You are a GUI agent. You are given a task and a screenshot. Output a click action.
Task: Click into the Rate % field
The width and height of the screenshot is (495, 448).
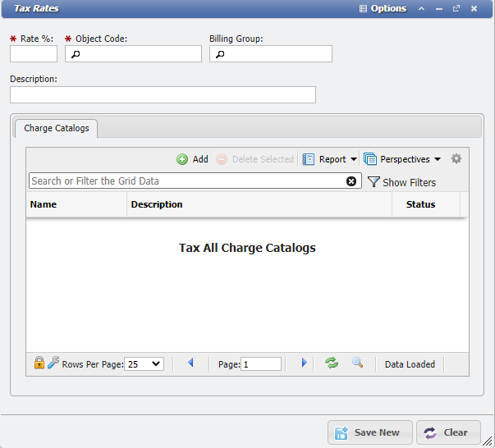click(x=34, y=54)
